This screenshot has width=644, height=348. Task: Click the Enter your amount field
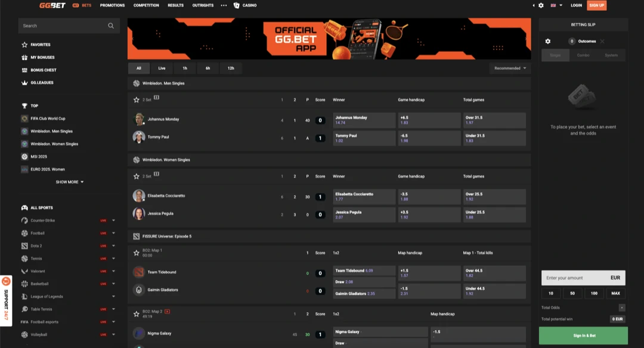pos(583,278)
